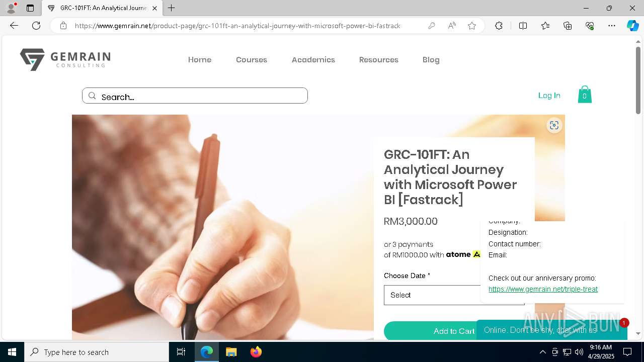Expand the Choose Date dropdown
The height and width of the screenshot is (362, 644).
tap(454, 295)
